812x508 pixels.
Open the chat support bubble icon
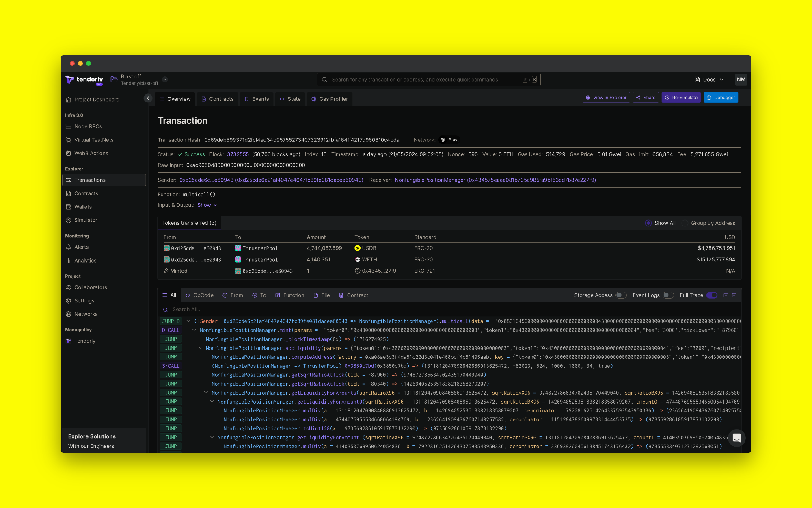tap(736, 438)
